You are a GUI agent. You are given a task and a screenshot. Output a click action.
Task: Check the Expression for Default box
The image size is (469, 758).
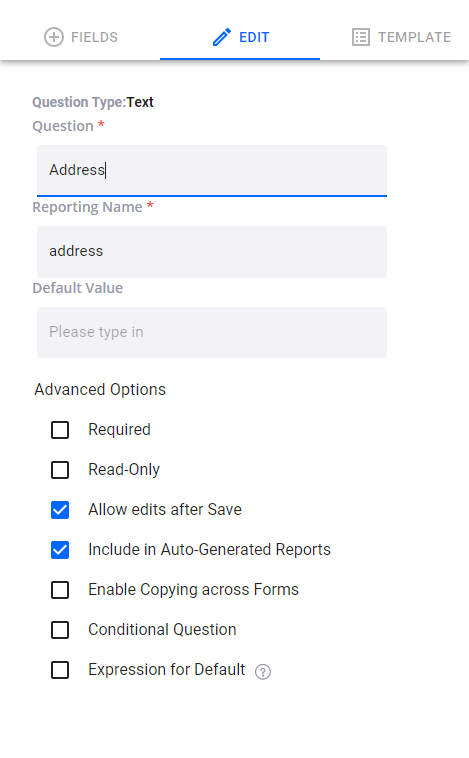tap(60, 670)
